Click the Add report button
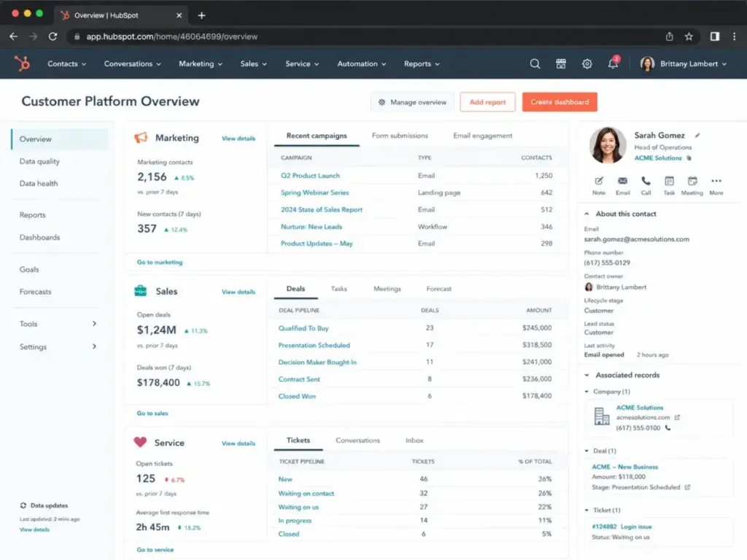Viewport: 747px width, 560px height. click(487, 102)
